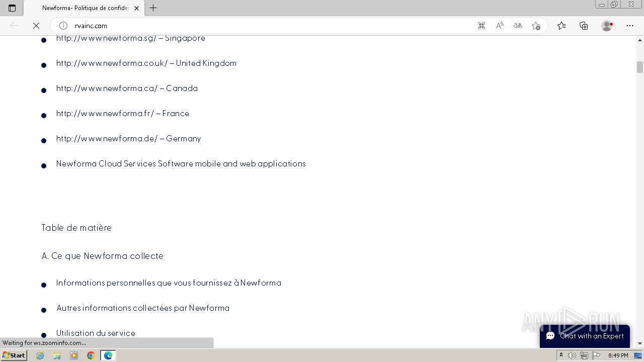Launch Internet Explorer from taskbar
This screenshot has width=644, height=362.
40,355
